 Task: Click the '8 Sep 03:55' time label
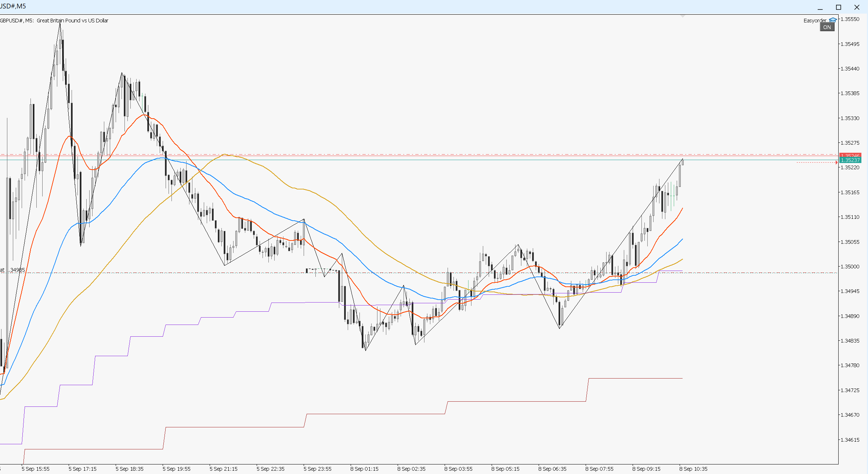point(459,469)
